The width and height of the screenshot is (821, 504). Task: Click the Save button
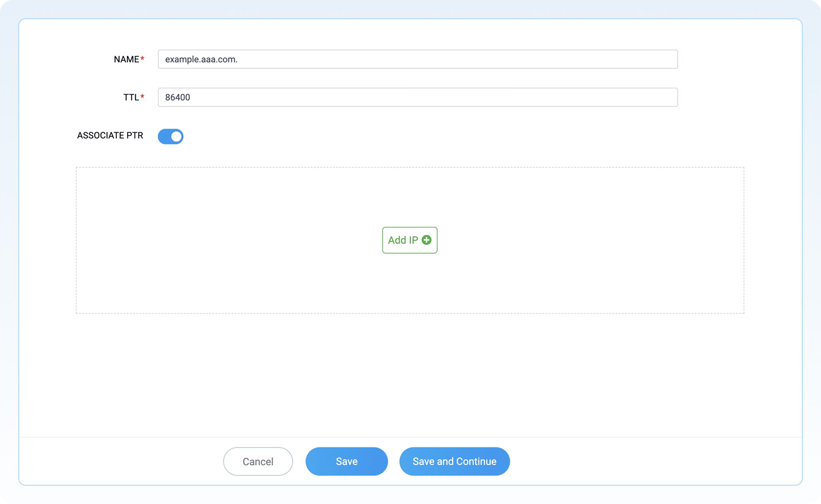tap(346, 461)
